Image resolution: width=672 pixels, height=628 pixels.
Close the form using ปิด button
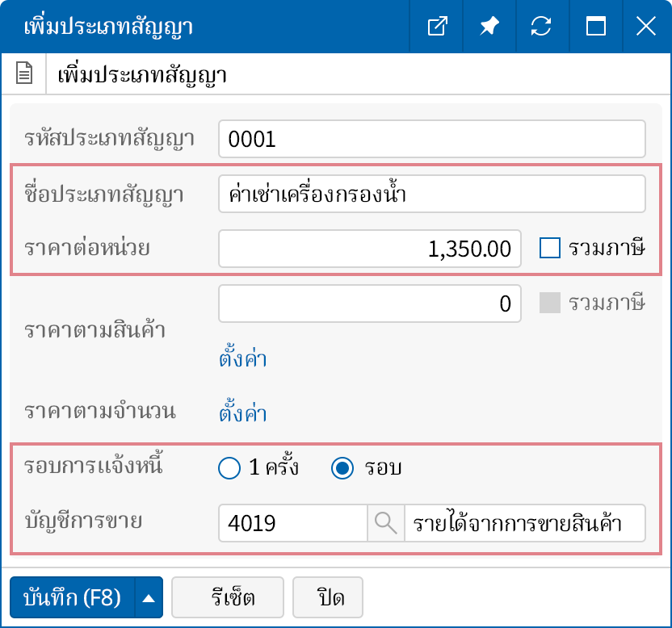coord(328,597)
